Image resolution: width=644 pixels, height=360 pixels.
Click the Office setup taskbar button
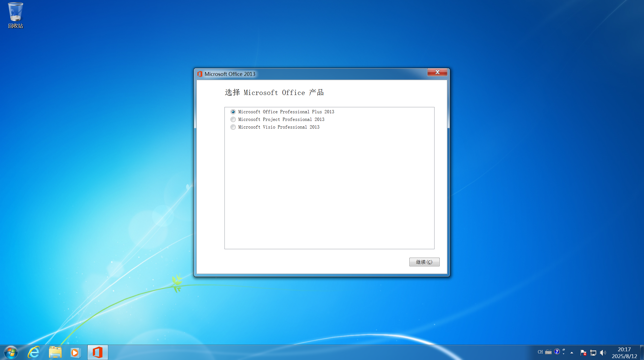click(98, 352)
